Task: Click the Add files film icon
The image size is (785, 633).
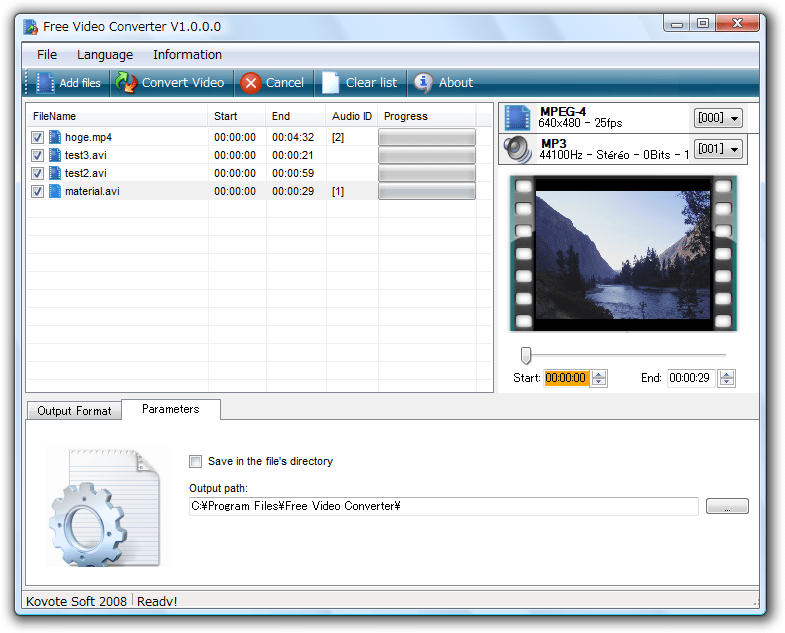Action: point(45,83)
